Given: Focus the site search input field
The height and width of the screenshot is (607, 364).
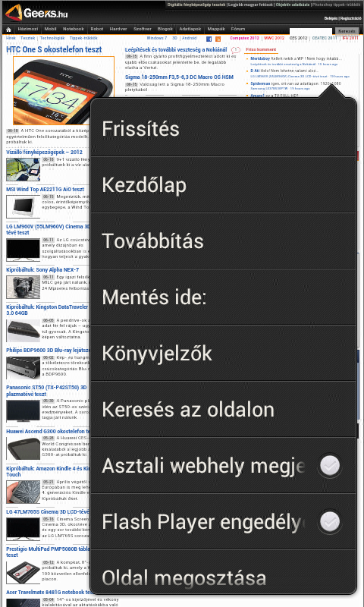Looking at the screenshot, I should tap(311, 31).
